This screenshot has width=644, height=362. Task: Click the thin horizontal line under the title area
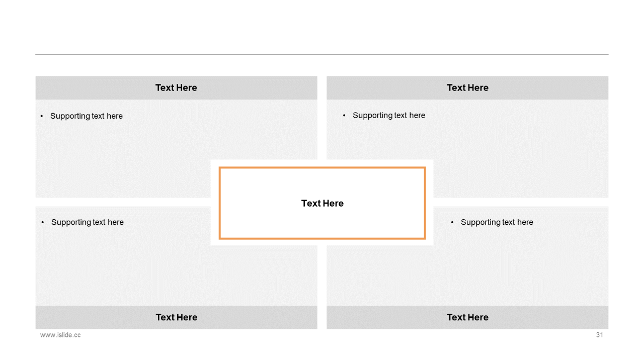322,54
